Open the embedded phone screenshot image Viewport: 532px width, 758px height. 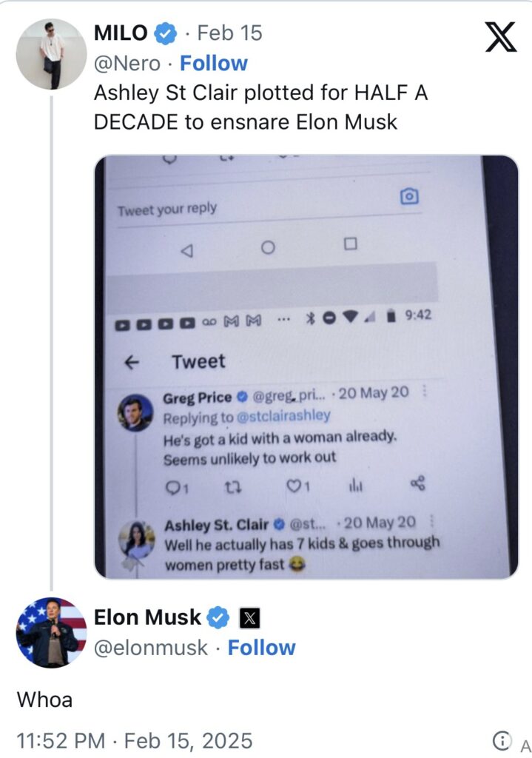pos(306,366)
